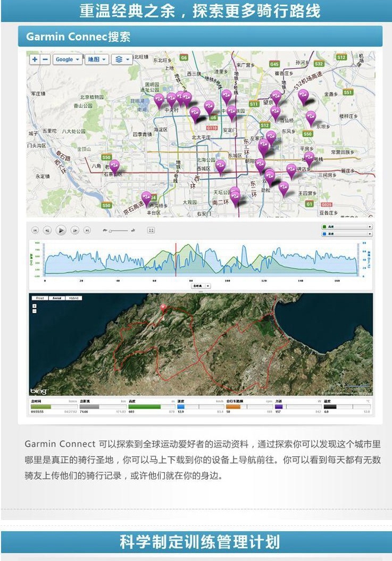Zoom in on the Beijing Google map
The image size is (392, 561).
(35, 60)
